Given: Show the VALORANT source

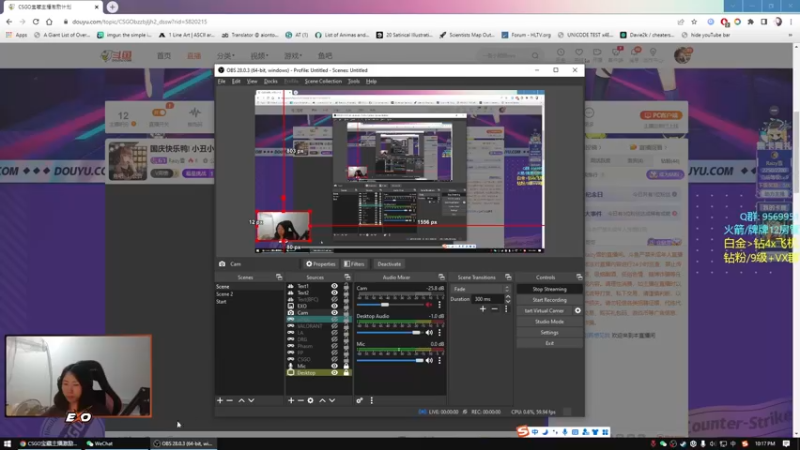Looking at the screenshot, I should 334,326.
